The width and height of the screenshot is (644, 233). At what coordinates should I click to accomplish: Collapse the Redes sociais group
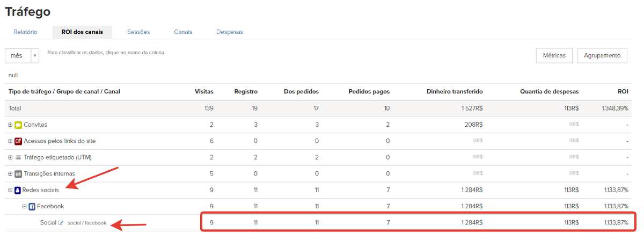[10, 190]
